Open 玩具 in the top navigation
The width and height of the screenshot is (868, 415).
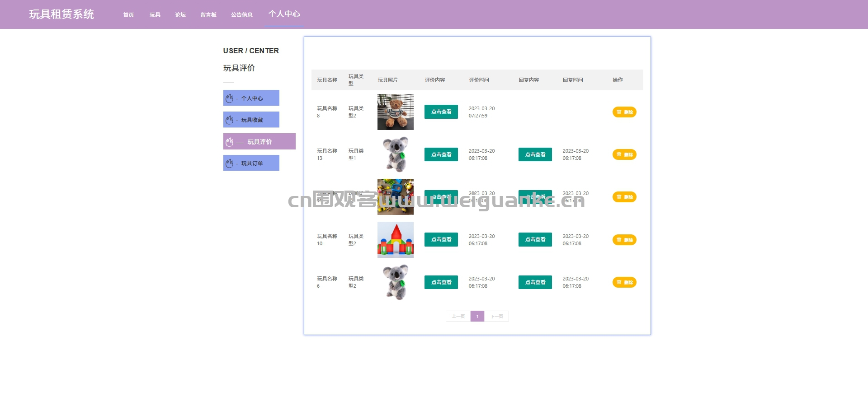155,15
